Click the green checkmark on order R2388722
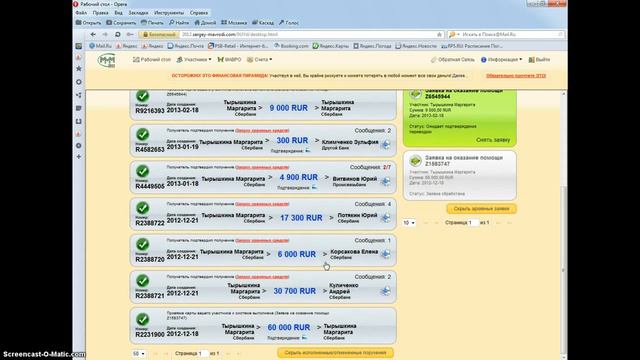This screenshot has width=640, height=360. [142, 208]
